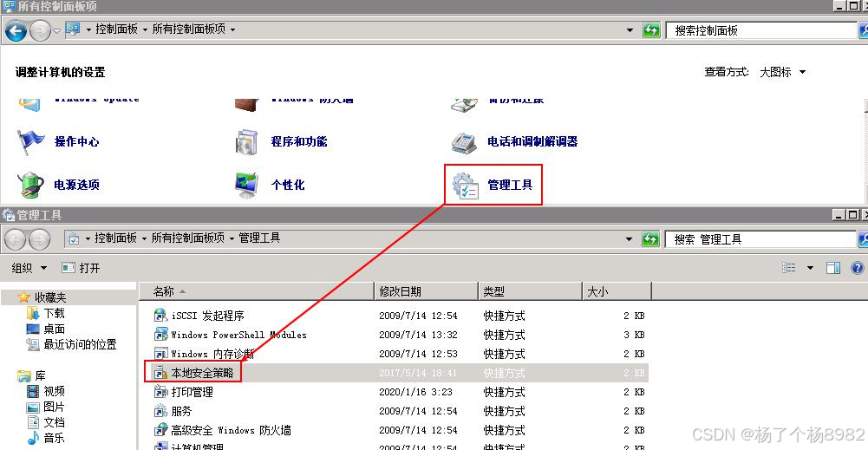Click the 2020/1/16 3:23 date cell

(x=415, y=392)
